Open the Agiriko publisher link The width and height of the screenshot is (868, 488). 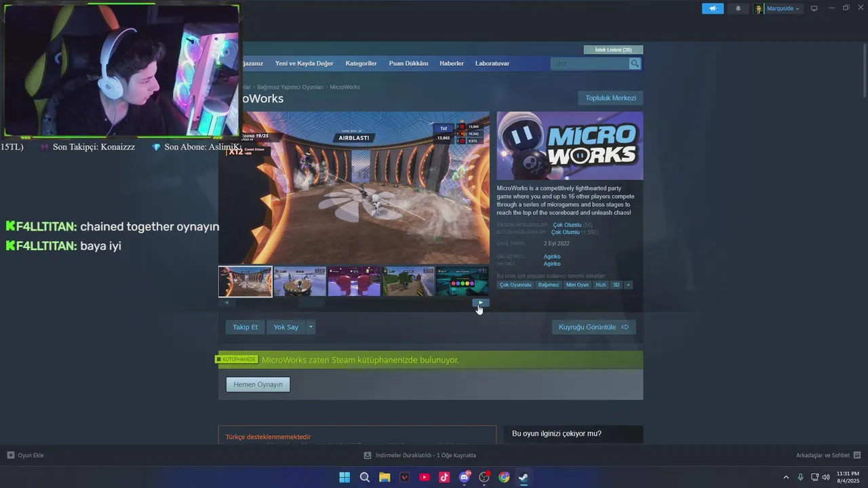[552, 264]
